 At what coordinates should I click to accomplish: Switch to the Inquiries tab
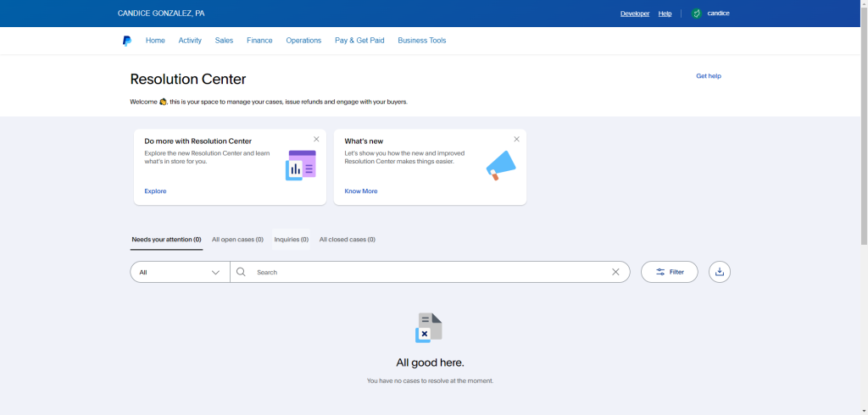point(291,240)
